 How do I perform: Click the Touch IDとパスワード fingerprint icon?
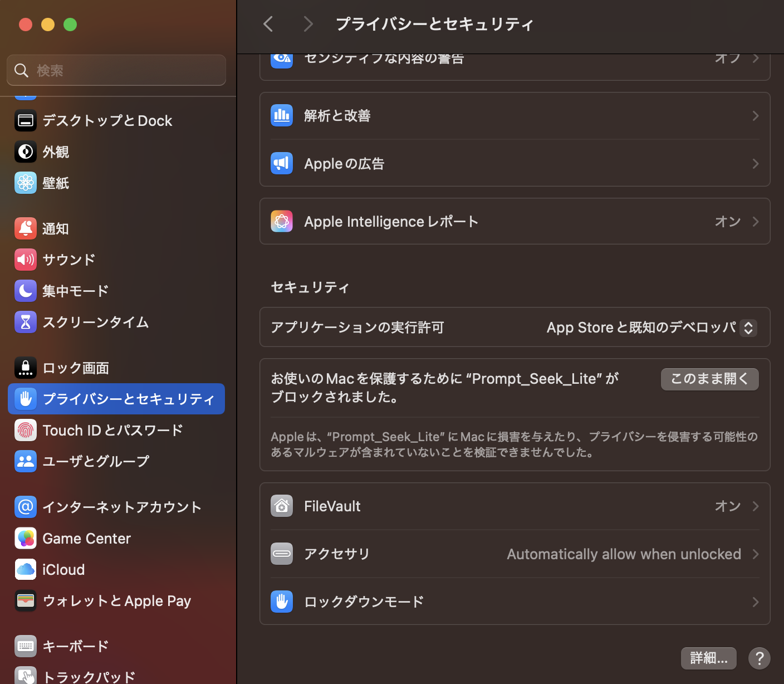coord(26,430)
